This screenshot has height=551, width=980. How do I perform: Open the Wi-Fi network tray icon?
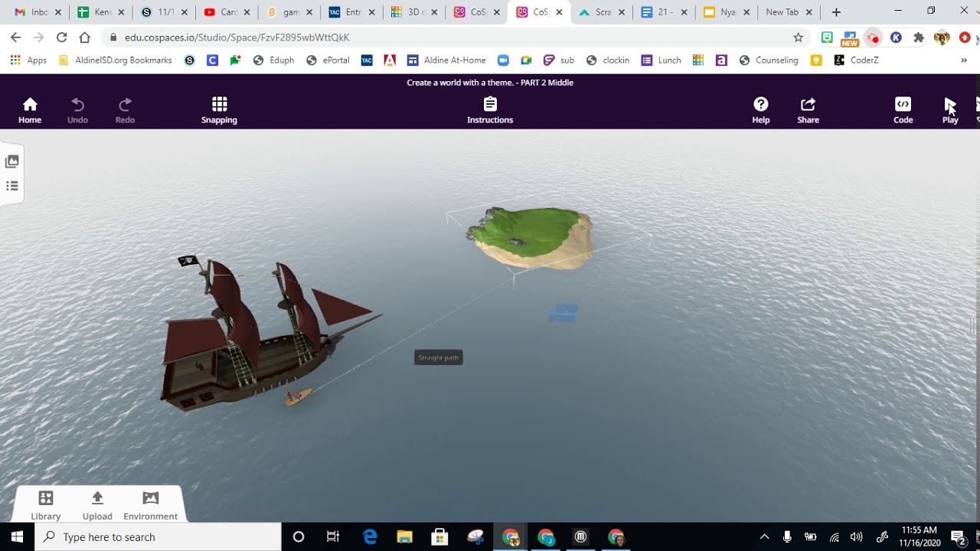pyautogui.click(x=834, y=537)
